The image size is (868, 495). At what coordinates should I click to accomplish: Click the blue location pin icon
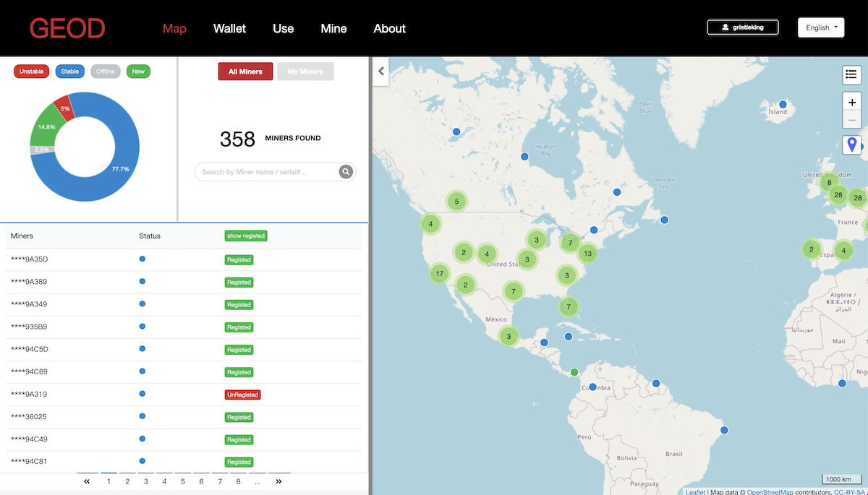(x=851, y=145)
